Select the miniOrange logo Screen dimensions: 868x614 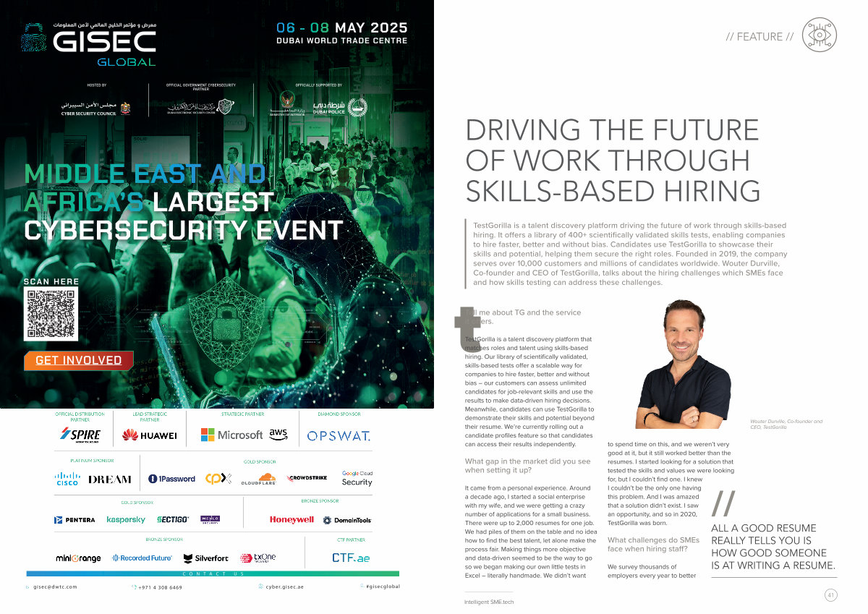pos(78,558)
